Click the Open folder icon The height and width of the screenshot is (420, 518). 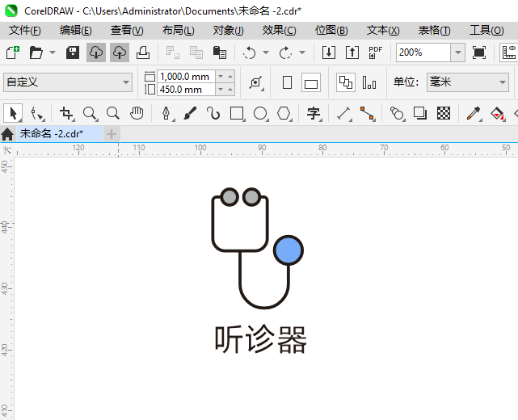[x=36, y=52]
